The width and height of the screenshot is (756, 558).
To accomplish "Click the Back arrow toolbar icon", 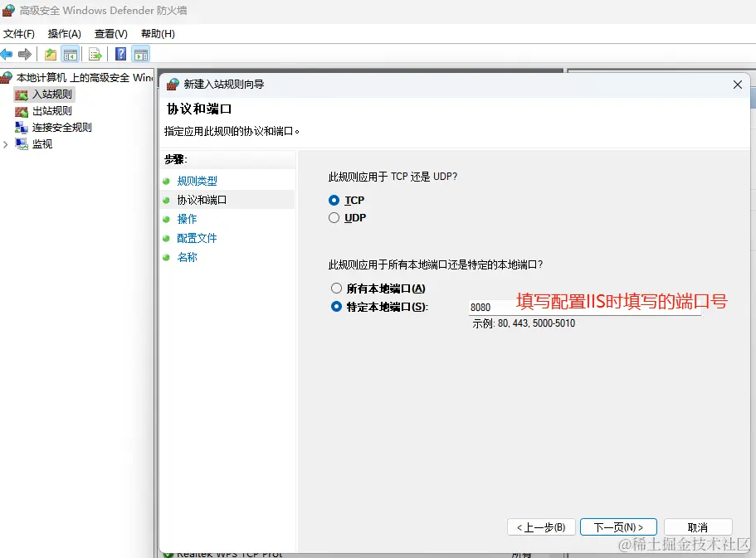I will pyautogui.click(x=7, y=54).
